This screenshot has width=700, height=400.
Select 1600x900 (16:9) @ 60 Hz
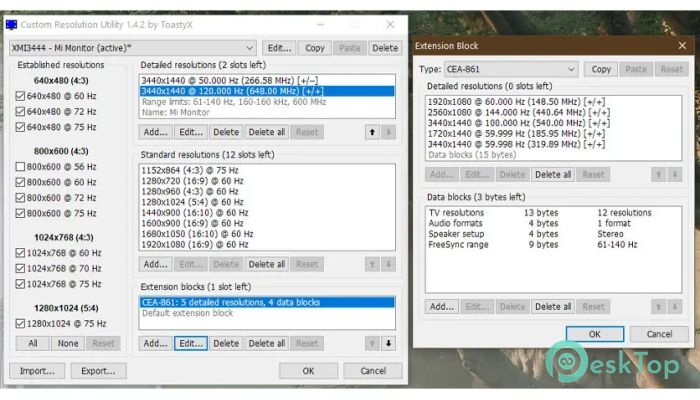coord(267,223)
